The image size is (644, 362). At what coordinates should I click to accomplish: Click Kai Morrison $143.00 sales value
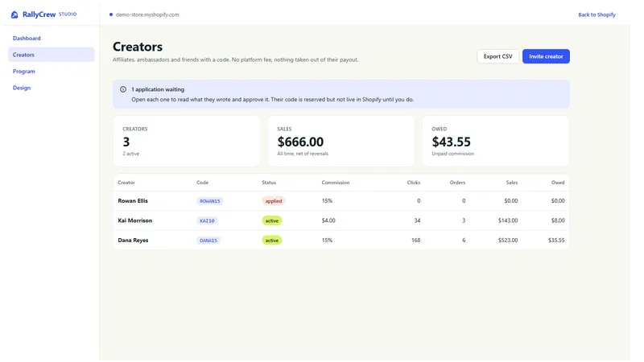coord(508,220)
